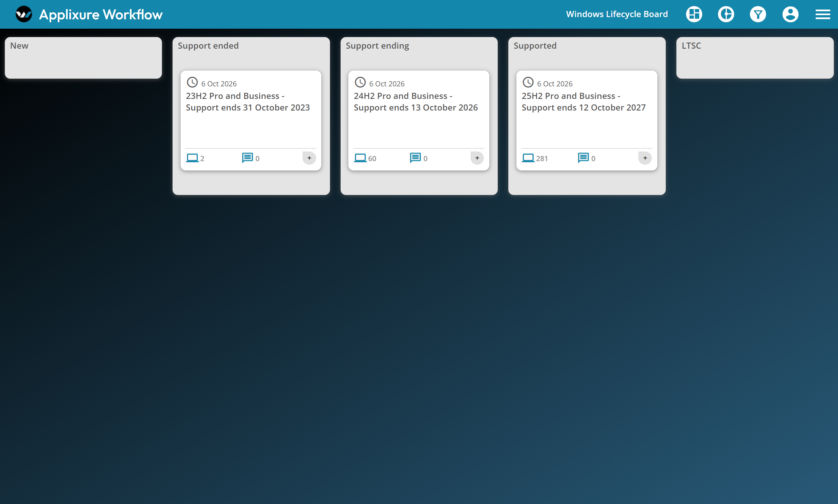
Task: Open comments icon on 24H2 card
Action: pos(415,158)
